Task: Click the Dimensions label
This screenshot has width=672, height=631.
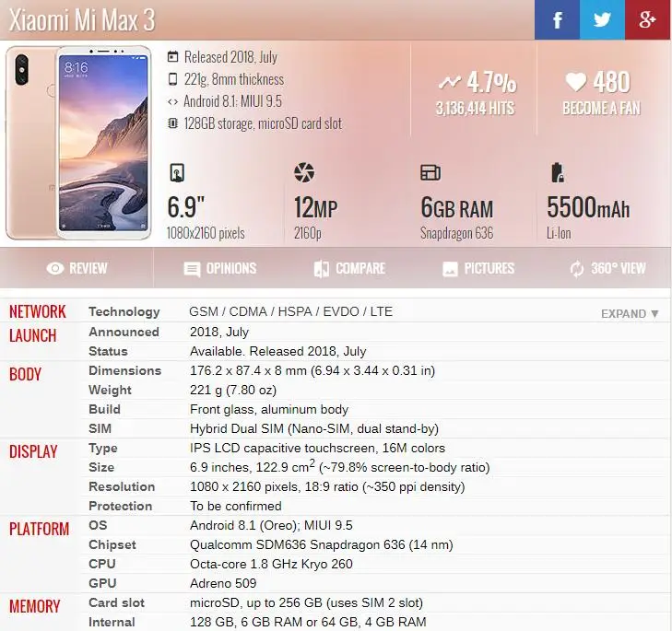Action: [124, 370]
